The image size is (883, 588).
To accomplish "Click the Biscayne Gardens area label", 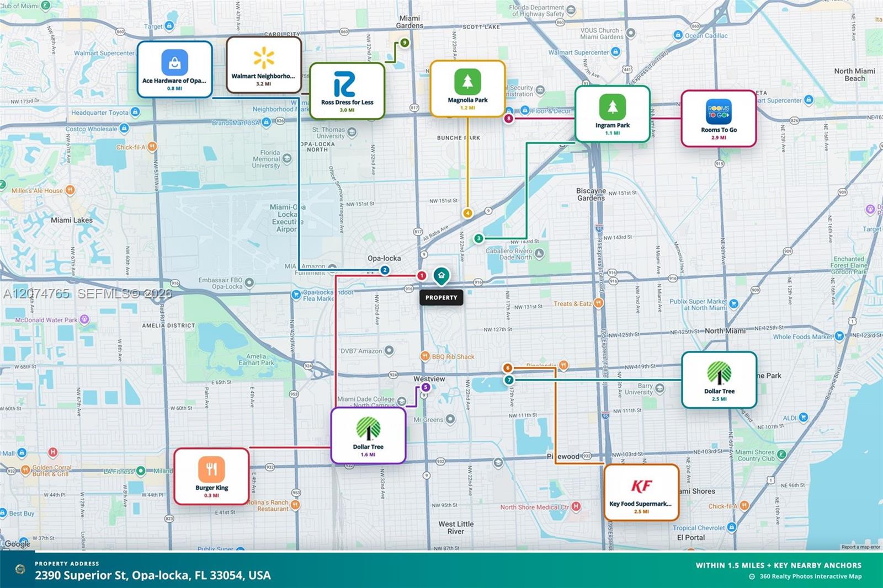I will coord(591,194).
